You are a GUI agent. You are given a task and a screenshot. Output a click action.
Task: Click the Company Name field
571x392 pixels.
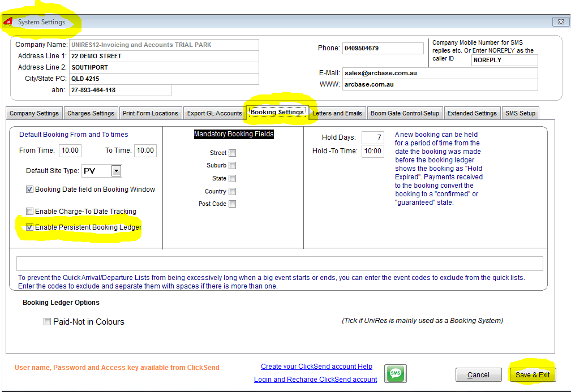164,45
